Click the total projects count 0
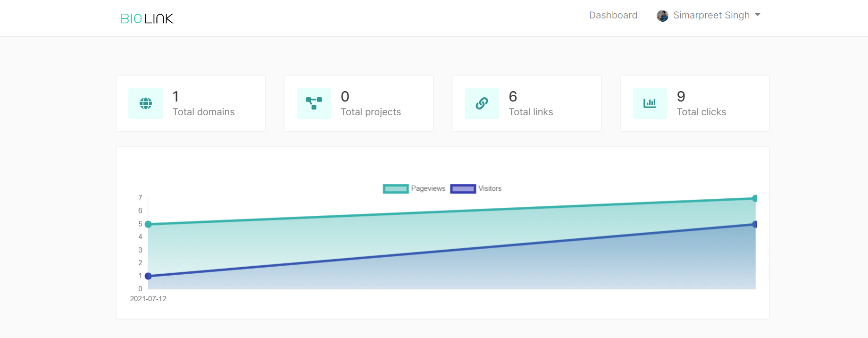The width and height of the screenshot is (868, 338). click(x=345, y=96)
